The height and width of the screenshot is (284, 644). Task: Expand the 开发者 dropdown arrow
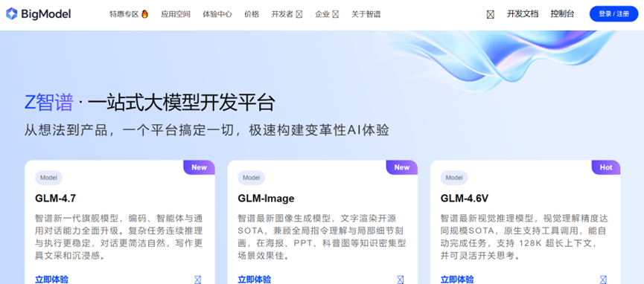(299, 14)
